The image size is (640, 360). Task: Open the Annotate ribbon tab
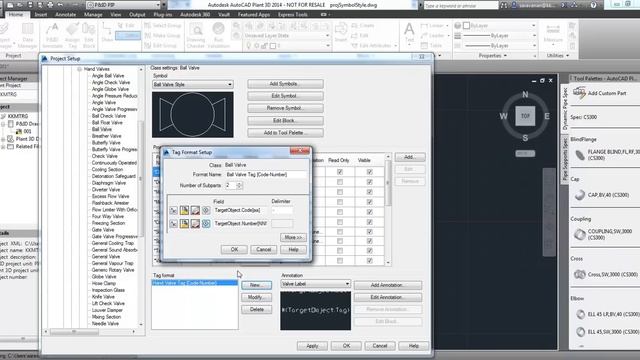(66, 14)
